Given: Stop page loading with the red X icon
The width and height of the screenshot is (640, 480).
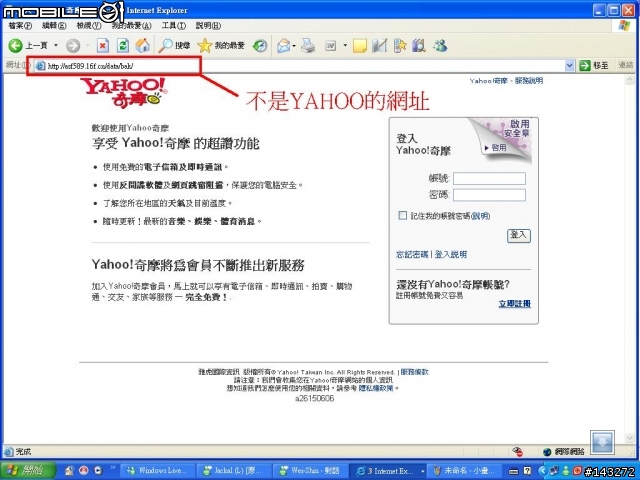Looking at the screenshot, I should [102, 45].
